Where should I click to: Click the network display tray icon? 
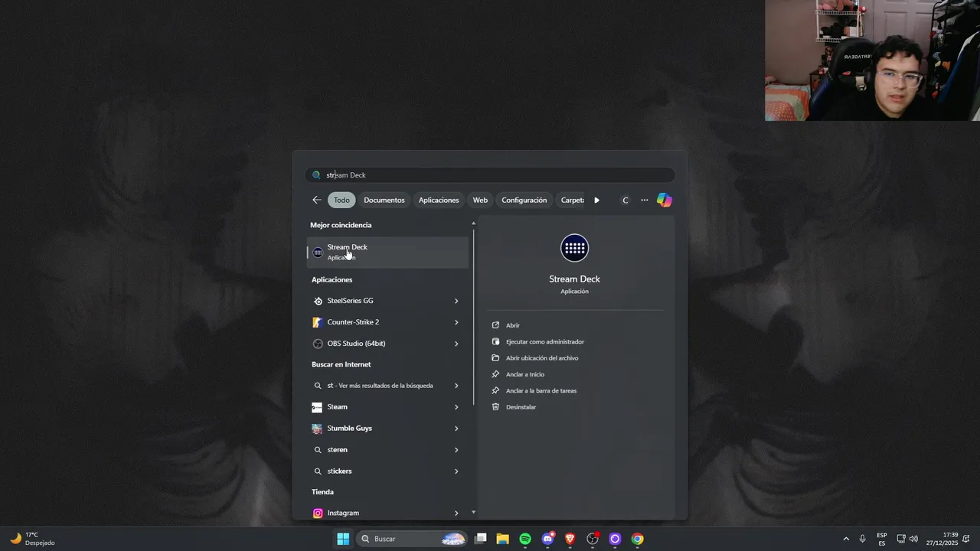901,539
